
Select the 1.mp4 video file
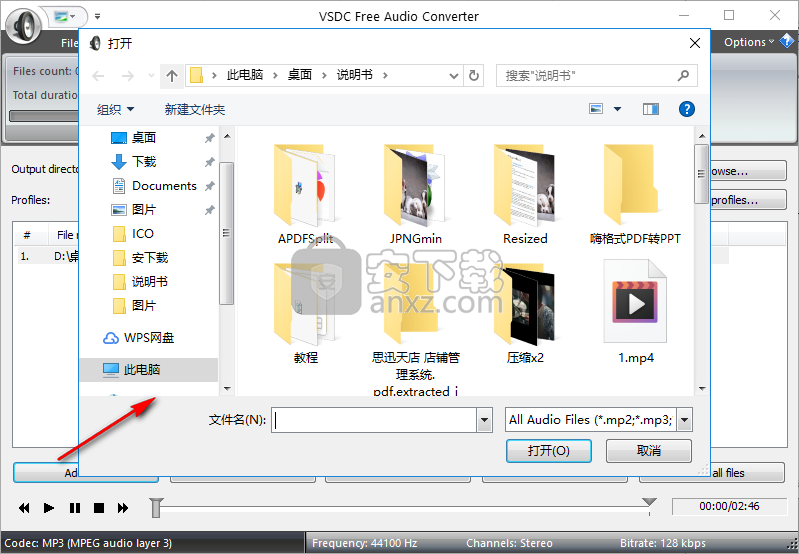point(635,312)
